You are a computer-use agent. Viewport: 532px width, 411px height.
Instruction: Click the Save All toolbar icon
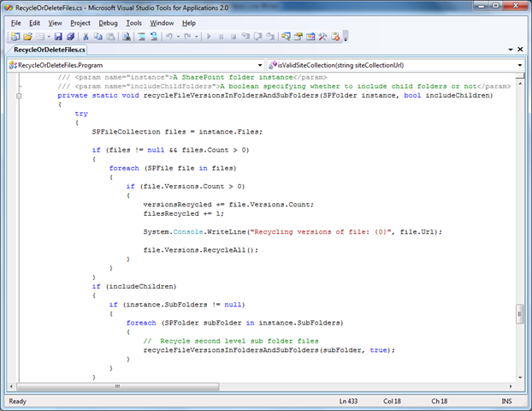tap(70, 37)
